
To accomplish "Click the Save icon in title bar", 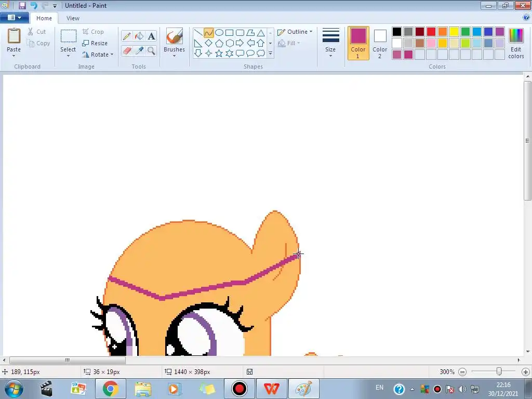I will point(22,5).
